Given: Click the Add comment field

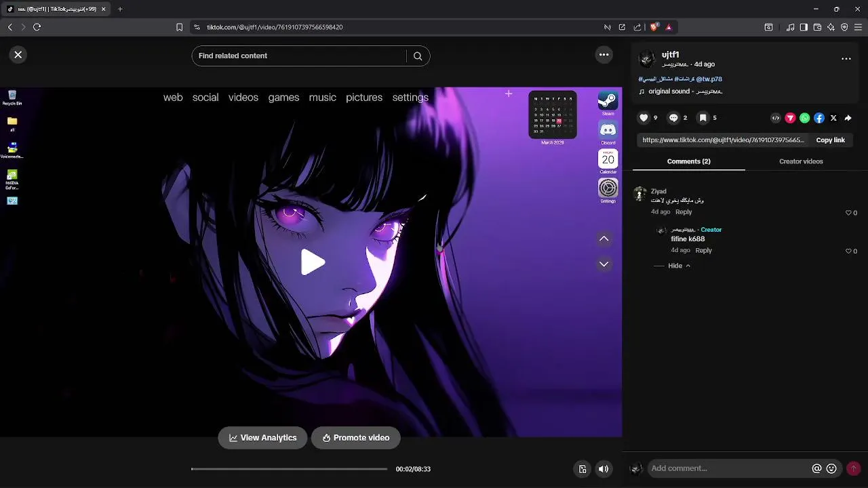Looking at the screenshot, I should (x=729, y=468).
